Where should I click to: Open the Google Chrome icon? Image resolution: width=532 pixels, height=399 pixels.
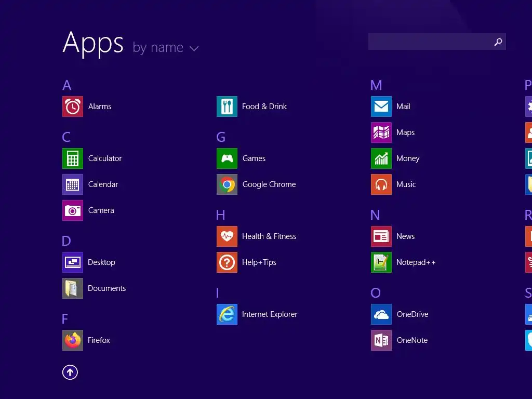click(x=227, y=184)
